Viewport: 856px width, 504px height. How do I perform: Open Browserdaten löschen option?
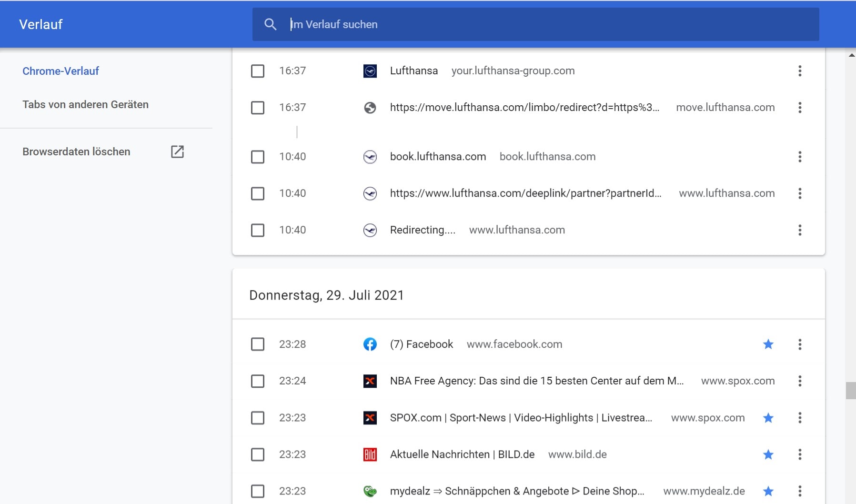[x=76, y=151]
